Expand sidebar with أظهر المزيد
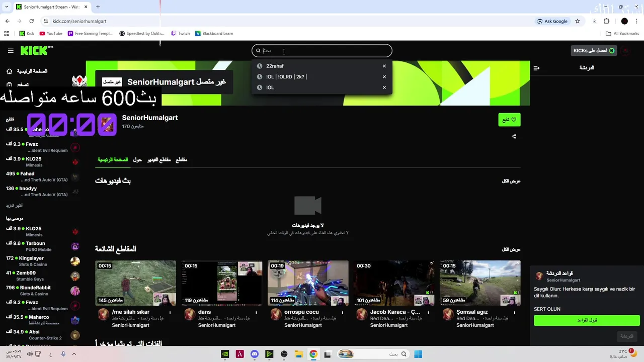This screenshot has width=644, height=362. [14, 206]
